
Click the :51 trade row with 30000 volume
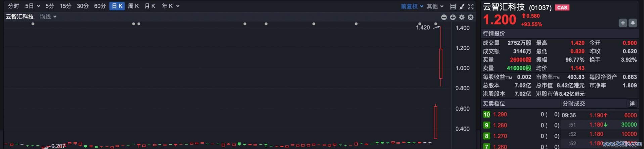599,125
